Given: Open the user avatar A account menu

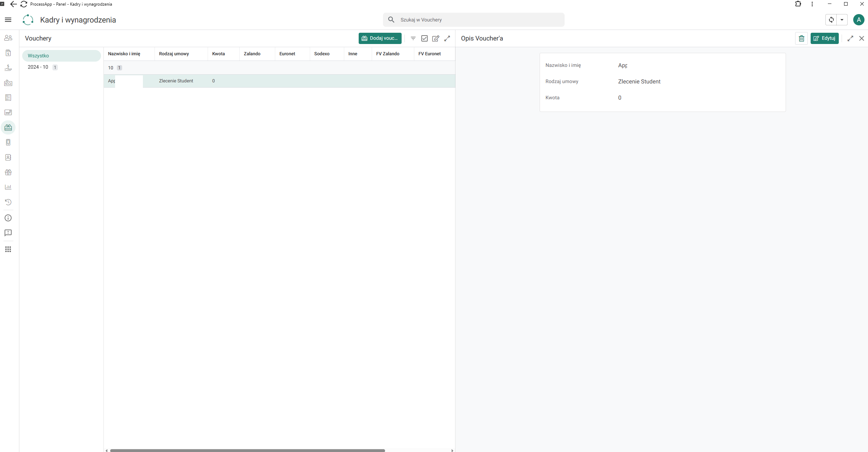Looking at the screenshot, I should tap(859, 20).
